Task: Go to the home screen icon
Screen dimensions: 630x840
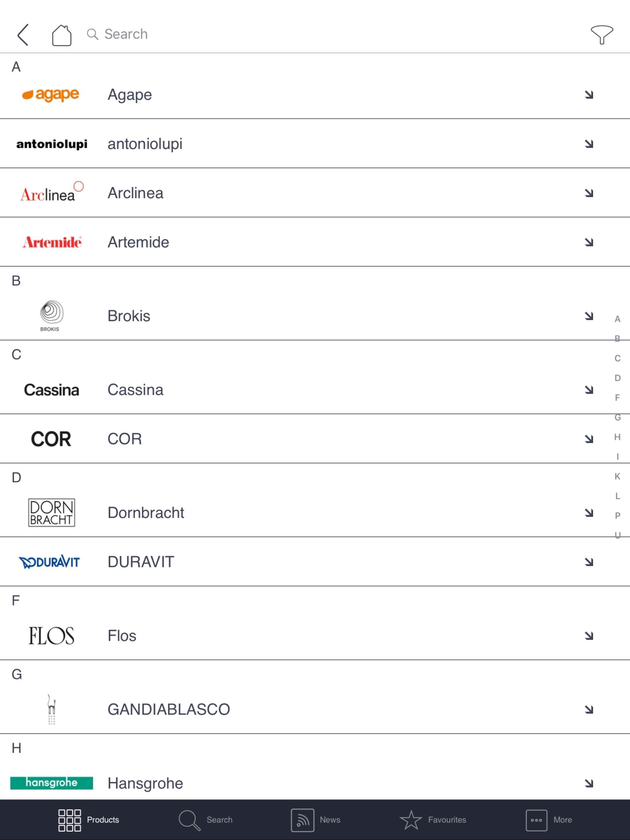Action: click(62, 35)
